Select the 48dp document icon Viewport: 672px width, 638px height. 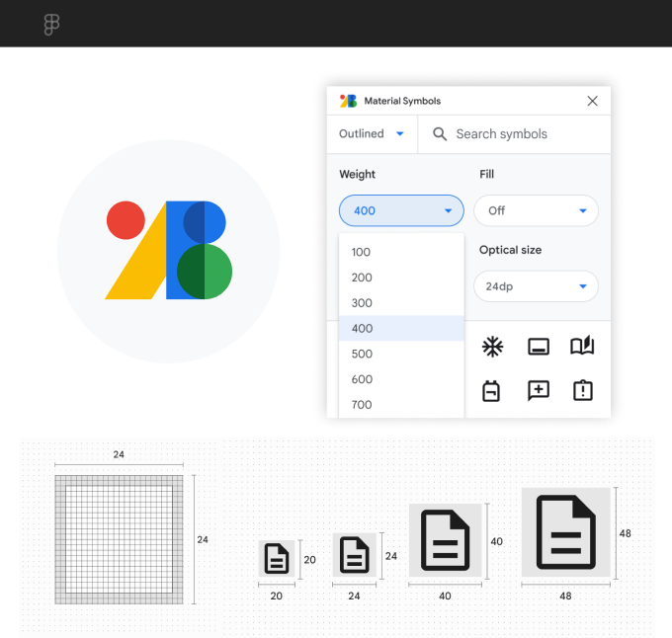pos(566,532)
